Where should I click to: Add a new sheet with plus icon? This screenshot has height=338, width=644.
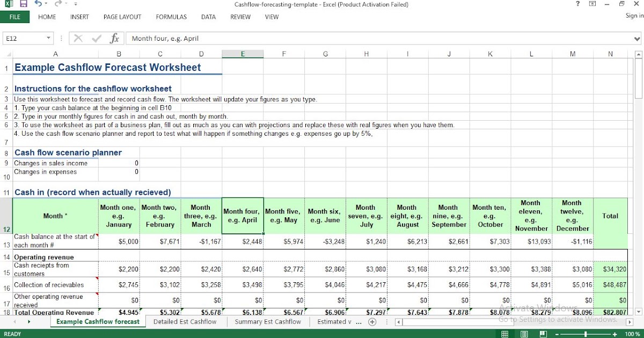[x=372, y=322]
